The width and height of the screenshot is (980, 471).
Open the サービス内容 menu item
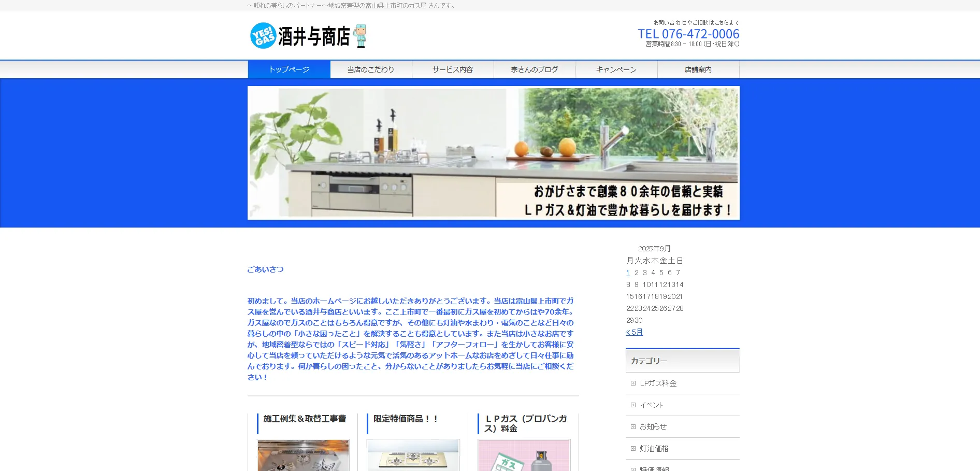click(453, 69)
